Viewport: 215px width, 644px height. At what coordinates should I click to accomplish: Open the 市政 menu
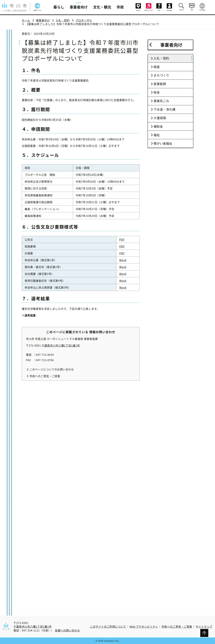120,7
